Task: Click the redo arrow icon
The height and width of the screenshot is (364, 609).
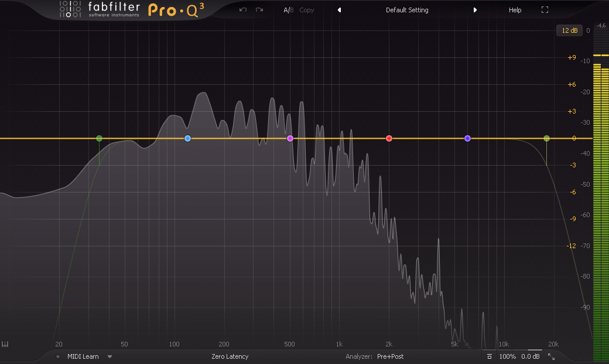Action: tap(259, 10)
